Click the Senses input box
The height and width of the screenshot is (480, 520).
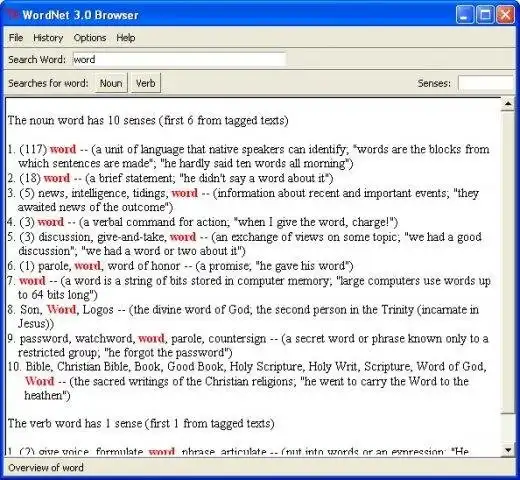[x=486, y=83]
